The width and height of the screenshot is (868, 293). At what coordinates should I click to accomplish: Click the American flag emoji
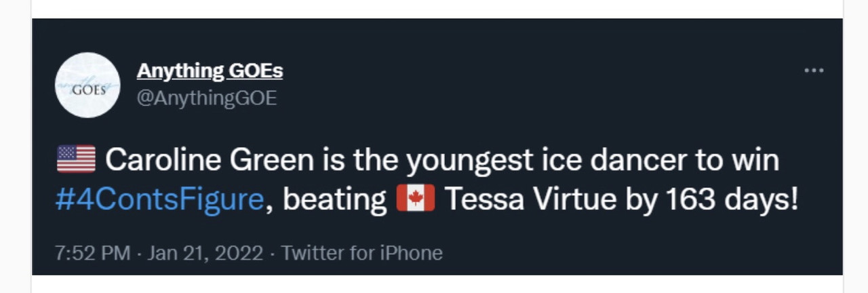(76, 160)
